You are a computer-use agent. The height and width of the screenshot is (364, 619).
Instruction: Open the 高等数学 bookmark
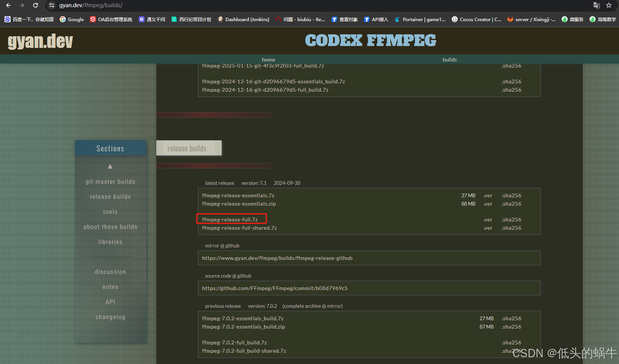(603, 19)
